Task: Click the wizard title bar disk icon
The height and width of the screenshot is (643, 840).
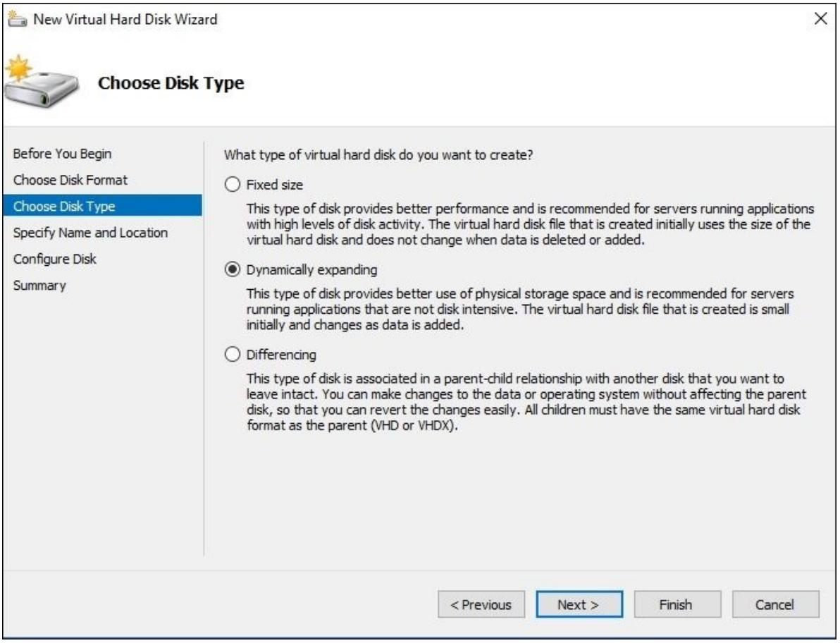Action: (x=17, y=19)
